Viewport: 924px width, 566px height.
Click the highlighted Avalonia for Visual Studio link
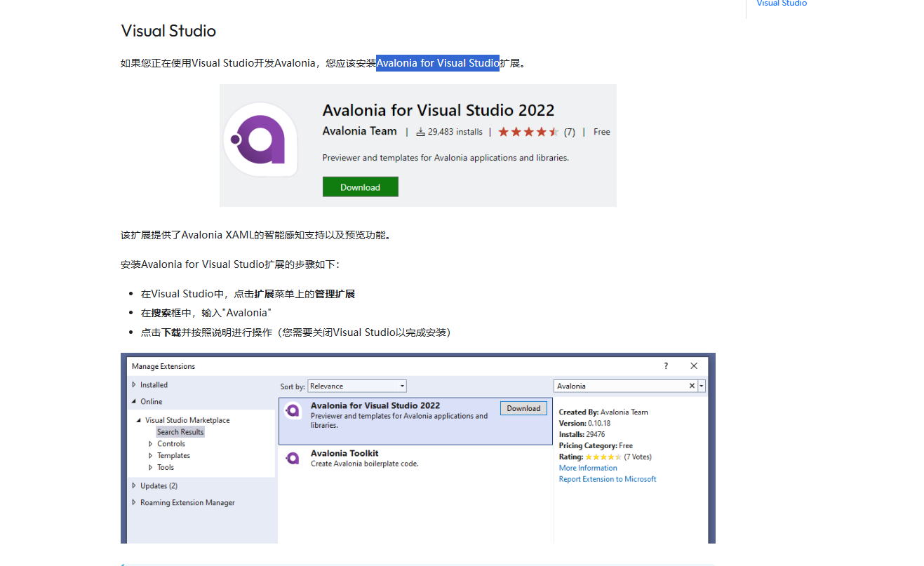pos(438,63)
